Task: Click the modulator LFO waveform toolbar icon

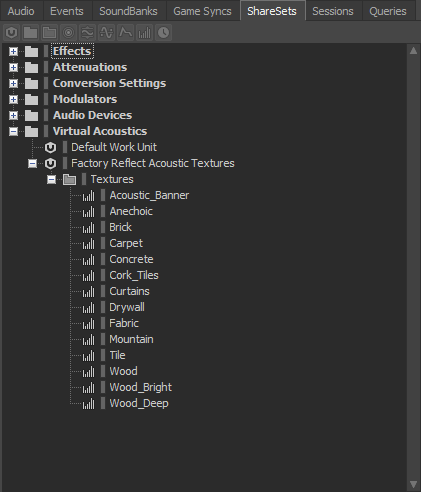Action: point(106,33)
